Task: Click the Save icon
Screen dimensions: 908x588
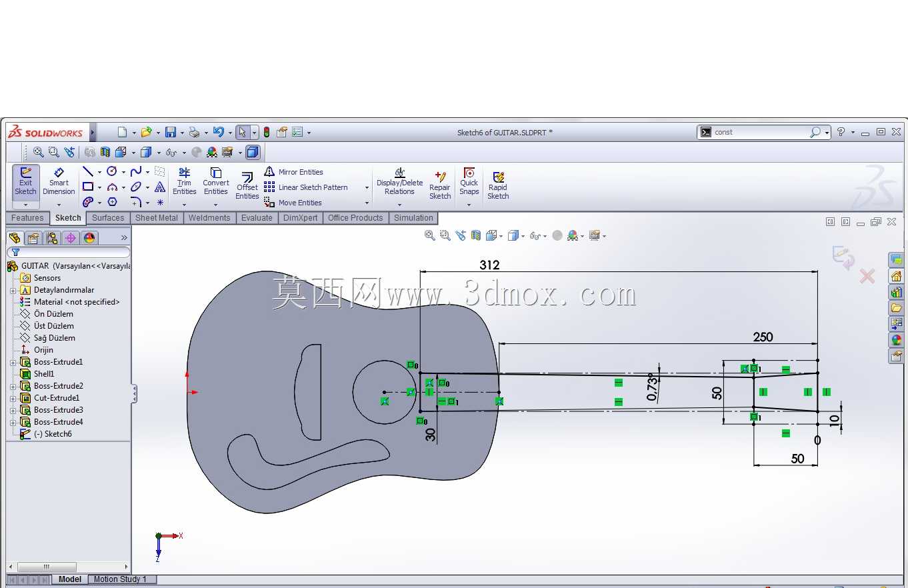Action: coord(171,132)
